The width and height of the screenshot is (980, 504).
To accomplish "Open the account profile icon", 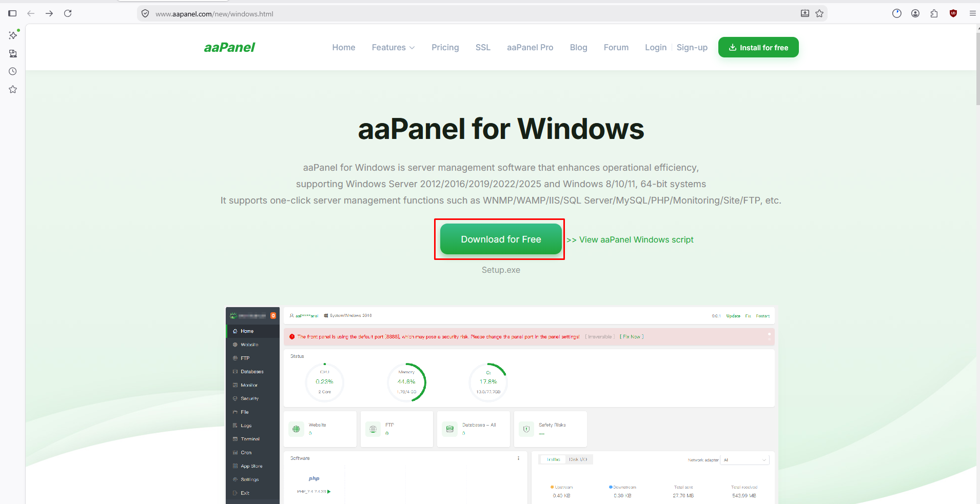I will (x=915, y=13).
